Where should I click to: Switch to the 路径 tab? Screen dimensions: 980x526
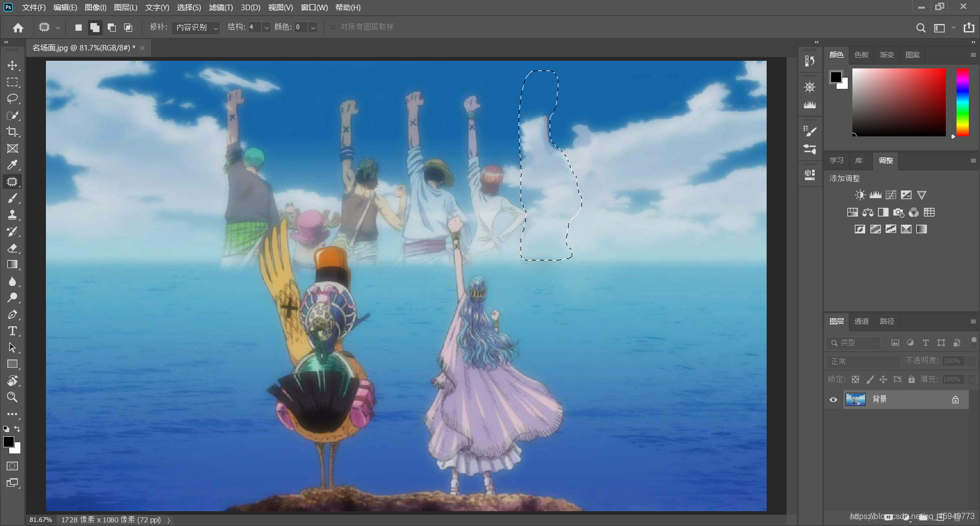coord(887,321)
